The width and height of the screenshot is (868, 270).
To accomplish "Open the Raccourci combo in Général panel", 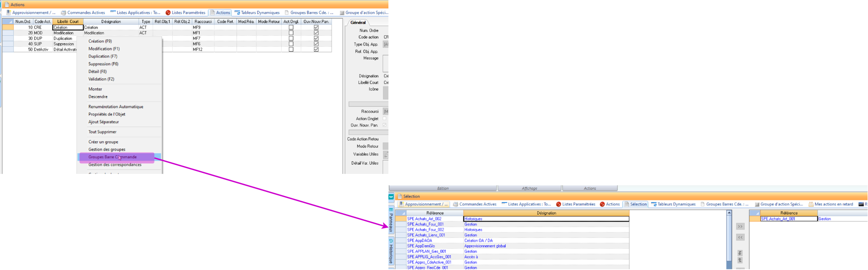I will point(386,112).
